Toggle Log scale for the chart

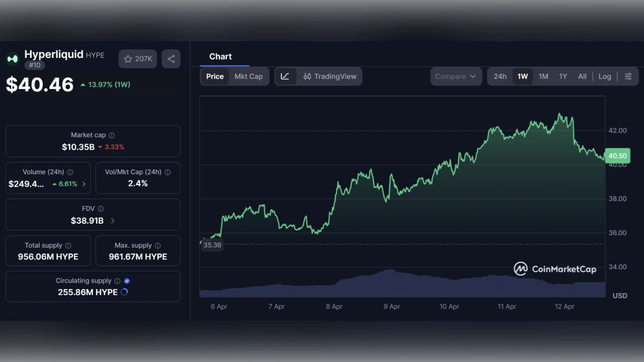tap(604, 76)
